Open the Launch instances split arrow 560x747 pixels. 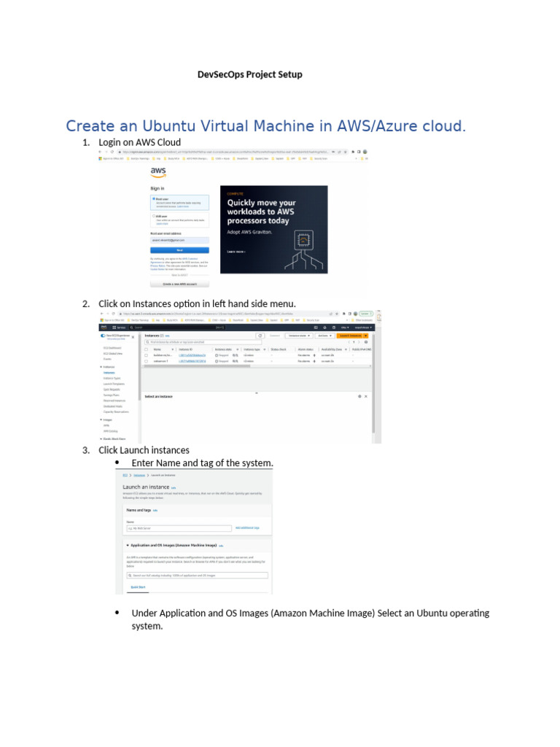click(x=366, y=336)
